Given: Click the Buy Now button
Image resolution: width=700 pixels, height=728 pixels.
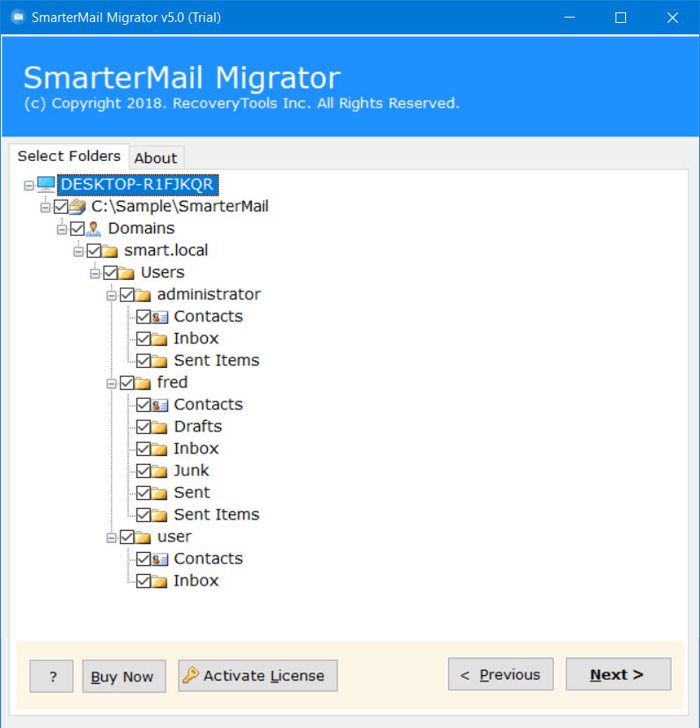Looking at the screenshot, I should point(124,676).
